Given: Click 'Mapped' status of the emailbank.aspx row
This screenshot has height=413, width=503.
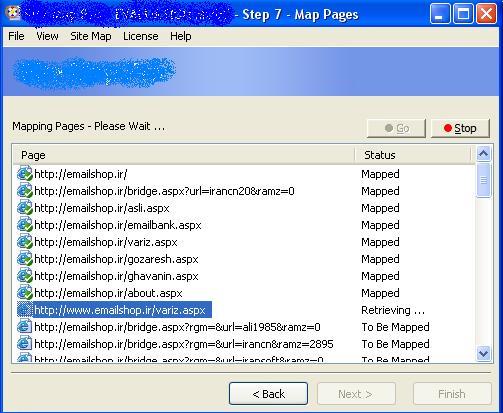Looking at the screenshot, I should [380, 225].
